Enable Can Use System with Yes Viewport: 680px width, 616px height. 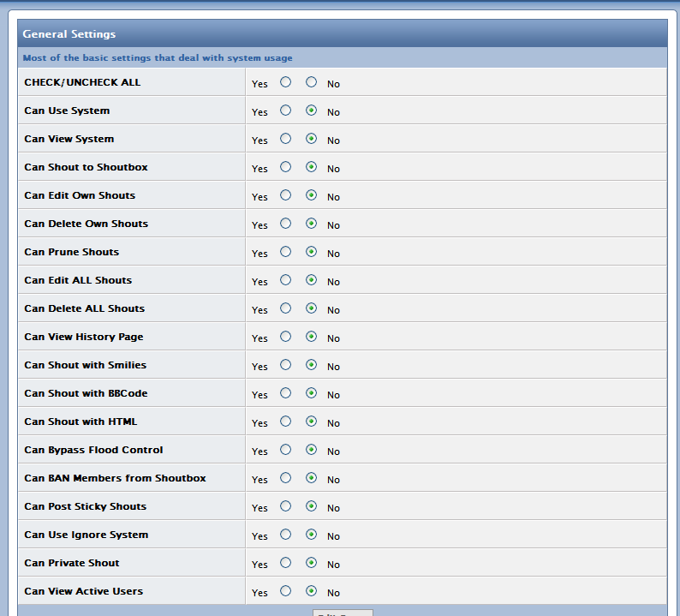pos(285,111)
